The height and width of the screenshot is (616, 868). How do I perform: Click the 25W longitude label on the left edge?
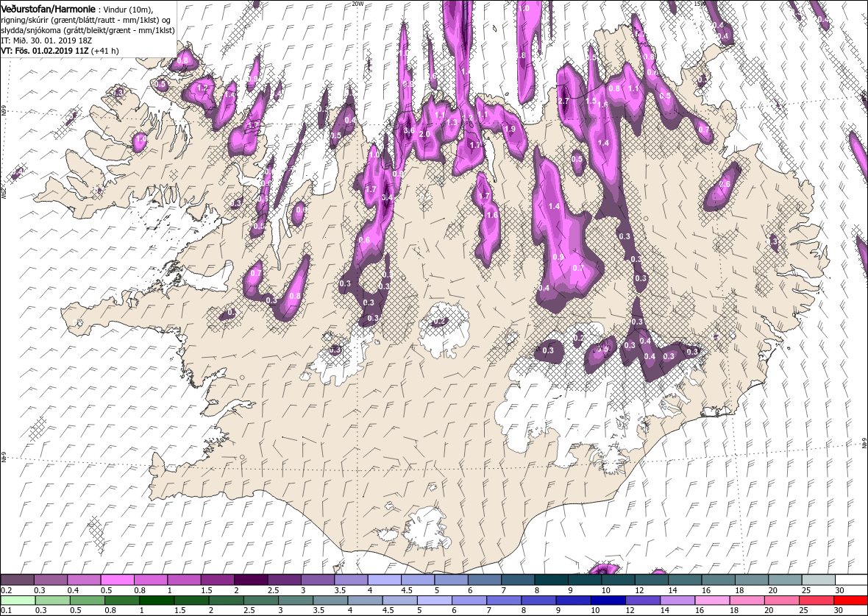(x=4, y=193)
